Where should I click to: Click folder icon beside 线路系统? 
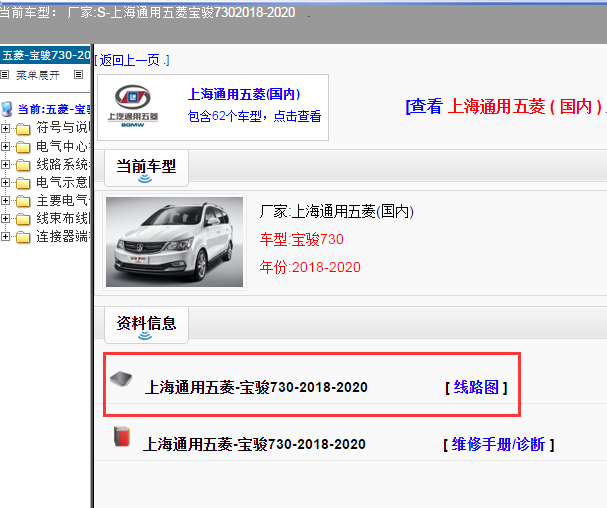(23, 165)
